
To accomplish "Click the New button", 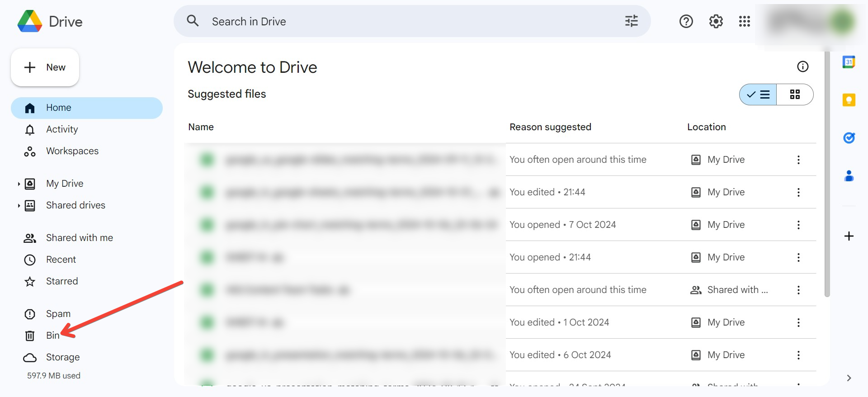I will point(45,67).
